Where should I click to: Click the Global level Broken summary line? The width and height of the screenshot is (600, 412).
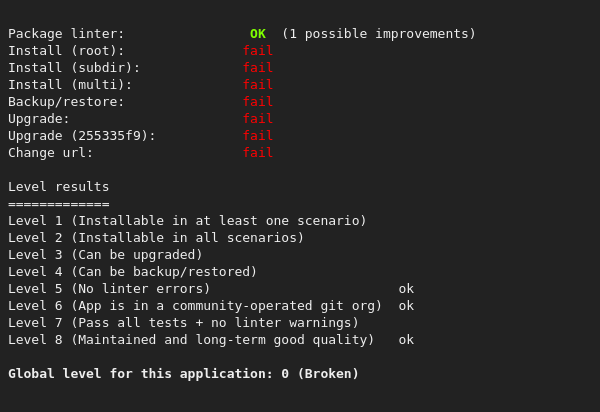coord(183,374)
